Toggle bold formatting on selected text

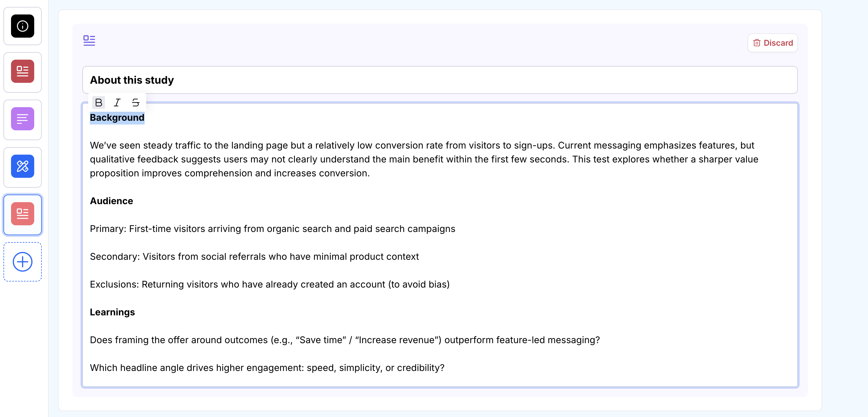pos(98,102)
